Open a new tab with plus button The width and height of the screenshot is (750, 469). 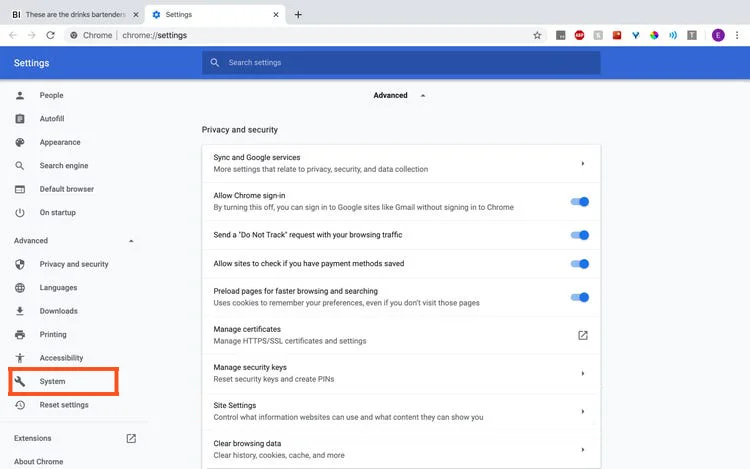click(298, 14)
